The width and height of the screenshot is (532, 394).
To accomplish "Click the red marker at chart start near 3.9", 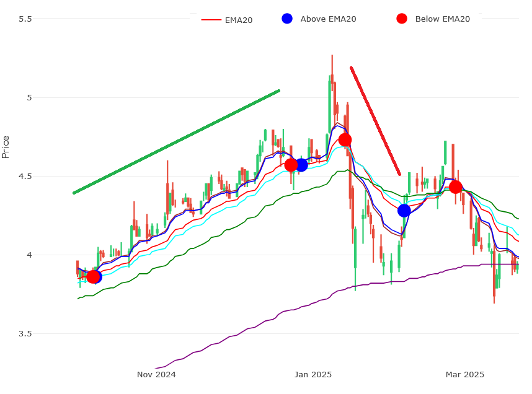I will pyautogui.click(x=92, y=277).
